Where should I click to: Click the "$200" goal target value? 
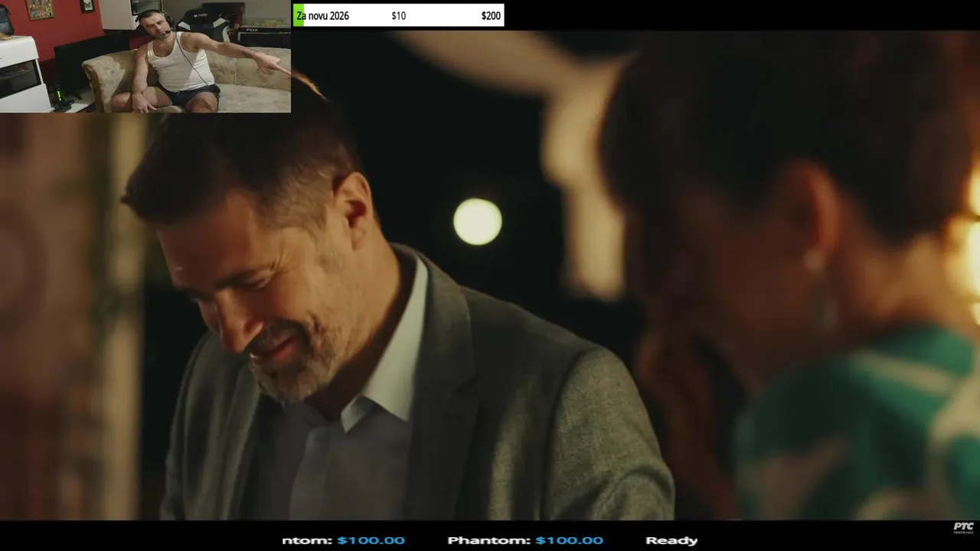491,16
